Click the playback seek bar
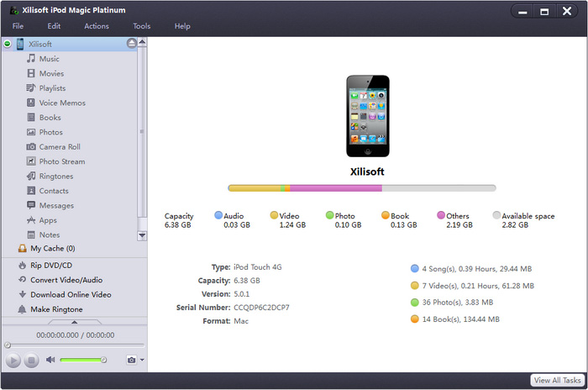Viewport: 588px width, 390px height. [x=74, y=345]
